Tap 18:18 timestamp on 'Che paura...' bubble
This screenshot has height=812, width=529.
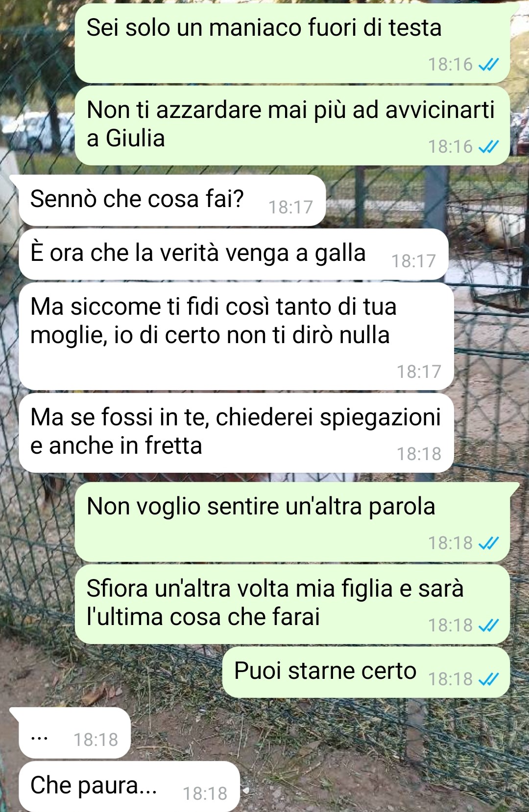(x=205, y=793)
